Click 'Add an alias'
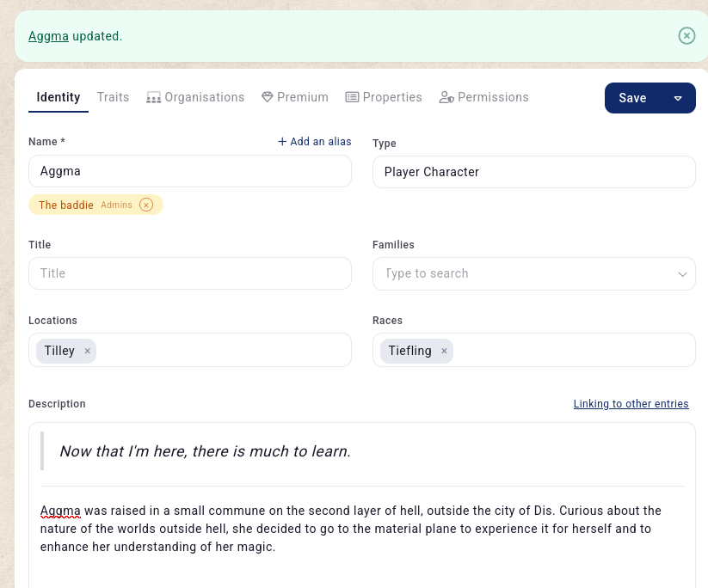 tap(314, 141)
